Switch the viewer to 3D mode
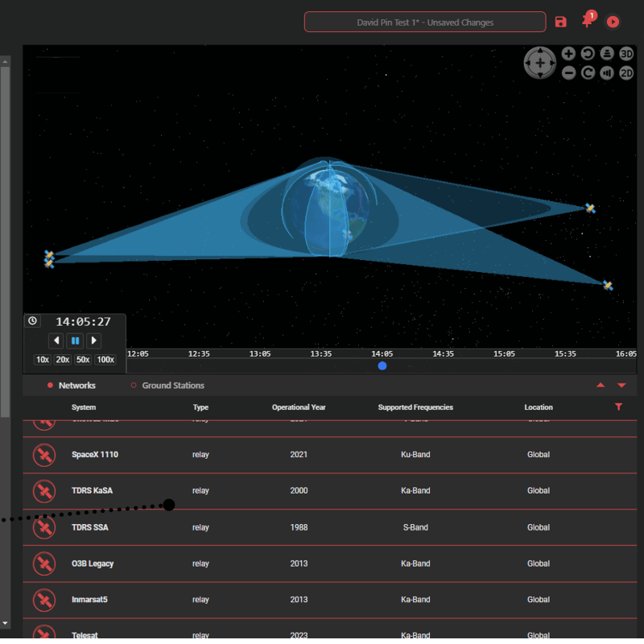Image resolution: width=644 pixels, height=644 pixels. coord(626,54)
